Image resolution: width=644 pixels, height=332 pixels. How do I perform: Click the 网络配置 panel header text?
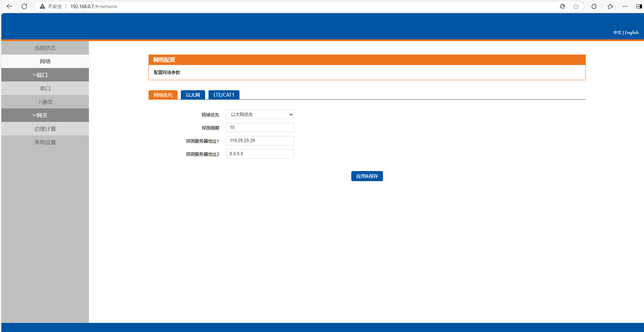(164, 60)
